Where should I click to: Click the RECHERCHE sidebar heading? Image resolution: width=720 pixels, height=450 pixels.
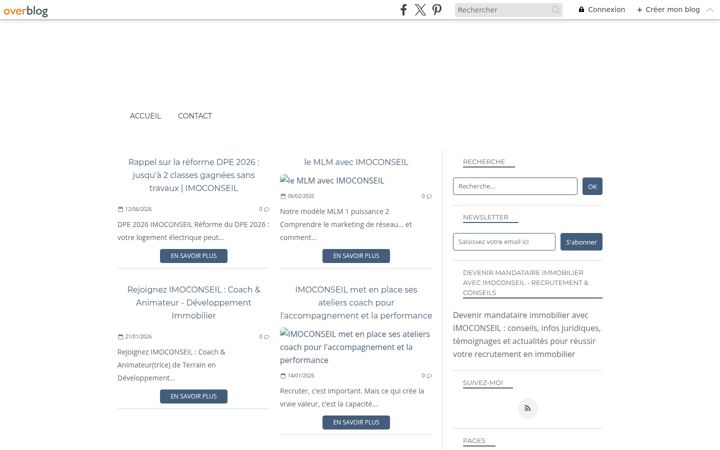(484, 162)
